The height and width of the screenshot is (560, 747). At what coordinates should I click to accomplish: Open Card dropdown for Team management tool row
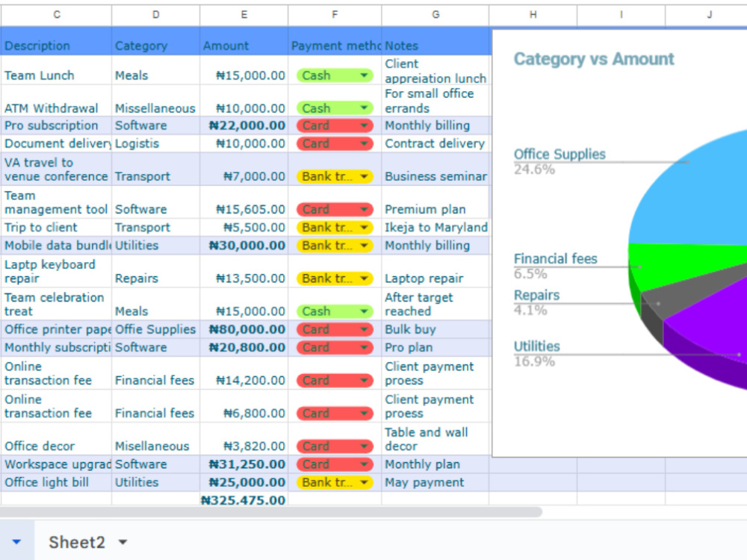335,209
